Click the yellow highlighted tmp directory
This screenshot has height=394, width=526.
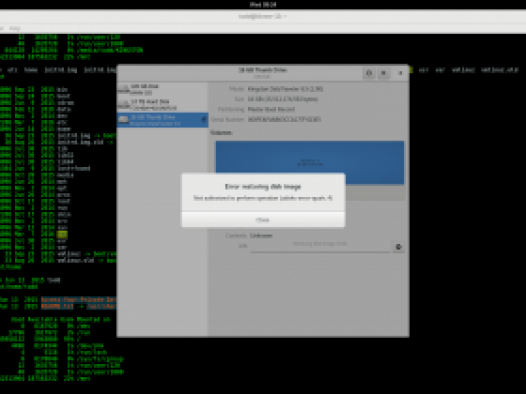coord(62,234)
